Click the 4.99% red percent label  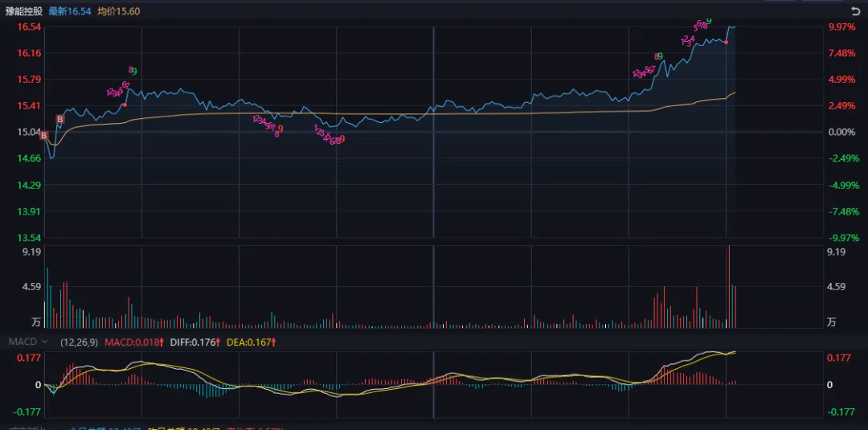click(842, 79)
